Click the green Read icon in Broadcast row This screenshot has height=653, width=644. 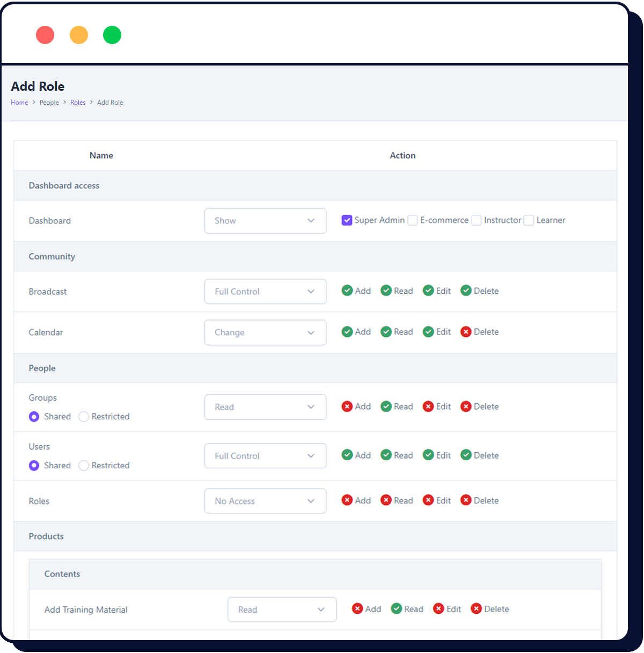click(x=387, y=291)
